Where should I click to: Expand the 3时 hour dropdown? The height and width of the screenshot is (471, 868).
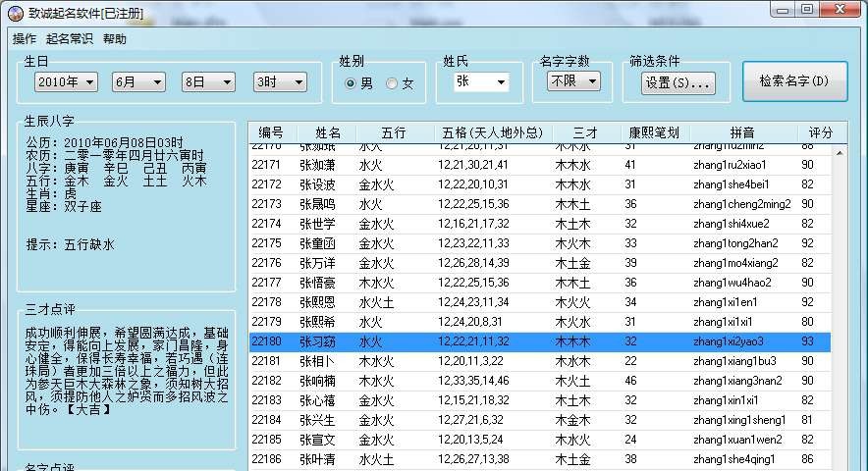[280, 81]
